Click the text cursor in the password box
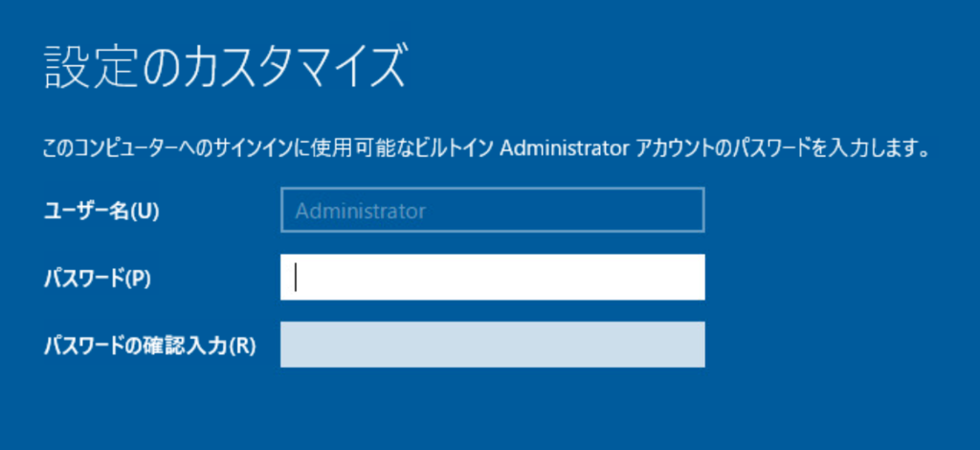The width and height of the screenshot is (980, 450). (x=297, y=278)
